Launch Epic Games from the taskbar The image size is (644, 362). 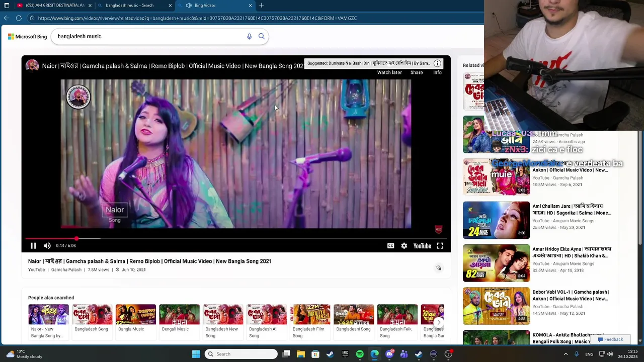345,354
